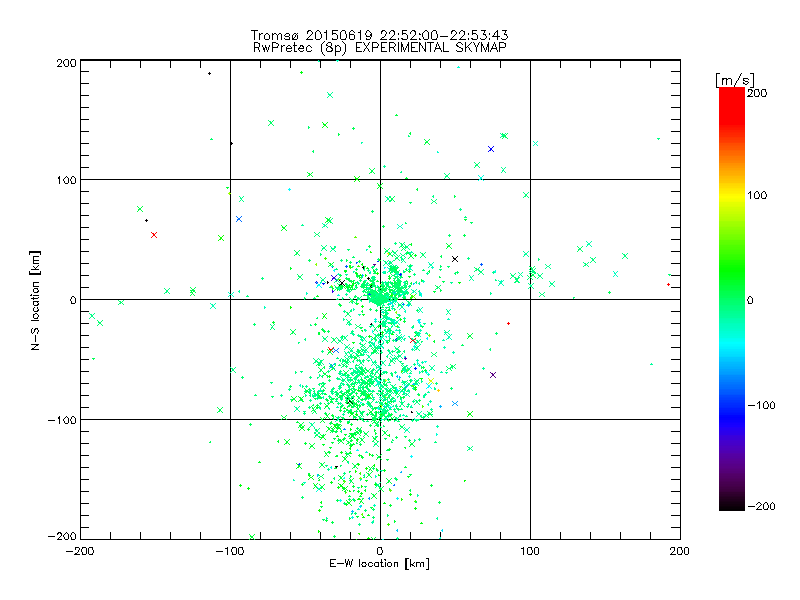Click the y-axis tick label '-200'

[x=62, y=536]
